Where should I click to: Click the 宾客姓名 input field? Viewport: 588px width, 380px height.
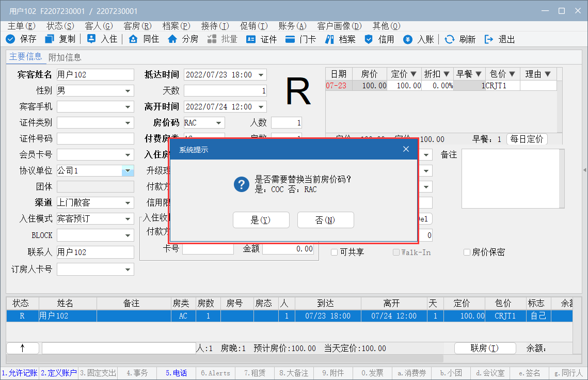click(96, 75)
